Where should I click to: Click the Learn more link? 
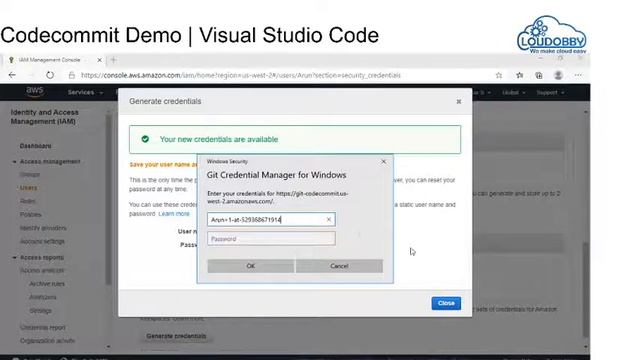(174, 214)
